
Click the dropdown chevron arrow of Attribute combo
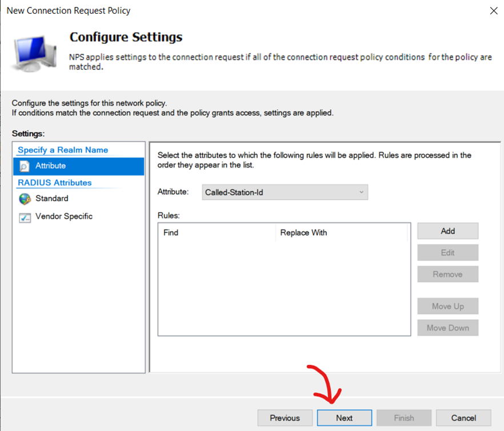(x=361, y=192)
